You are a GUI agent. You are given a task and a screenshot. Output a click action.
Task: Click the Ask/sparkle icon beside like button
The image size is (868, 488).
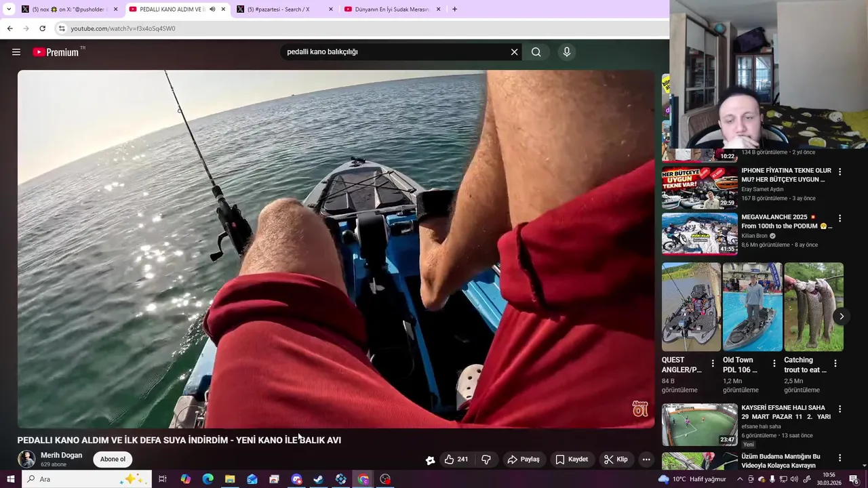tap(430, 460)
